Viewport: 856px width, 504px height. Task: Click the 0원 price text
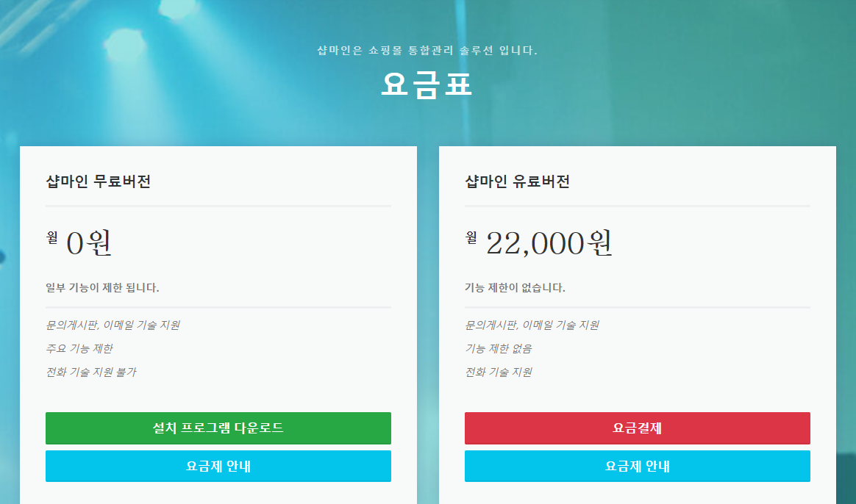point(89,243)
